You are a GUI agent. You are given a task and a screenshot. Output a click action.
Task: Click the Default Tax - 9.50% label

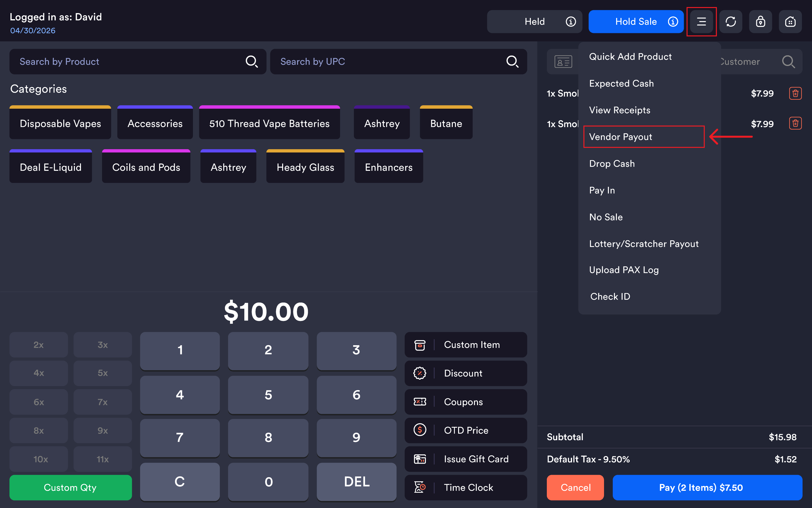(588, 459)
